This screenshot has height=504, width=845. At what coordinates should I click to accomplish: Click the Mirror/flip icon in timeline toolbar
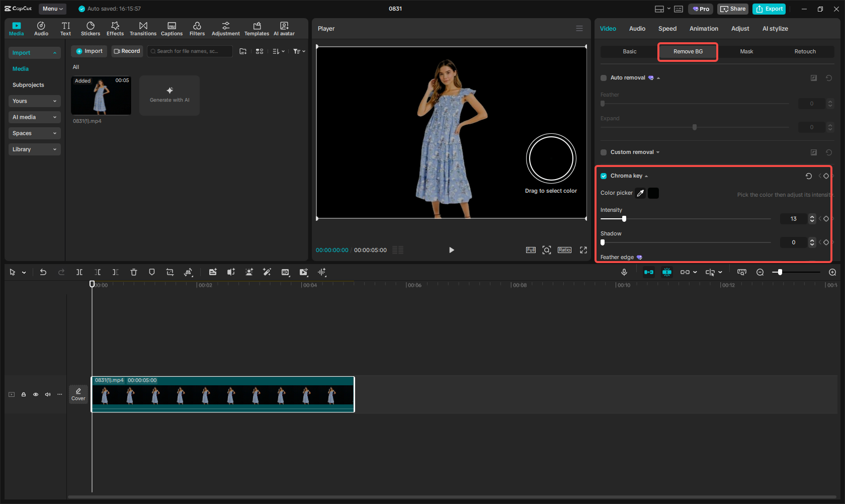[x=188, y=272]
